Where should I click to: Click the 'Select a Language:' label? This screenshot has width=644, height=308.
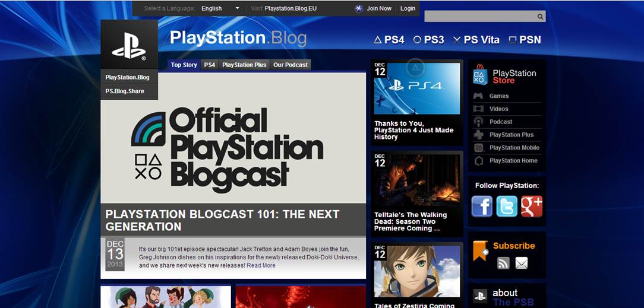[169, 8]
